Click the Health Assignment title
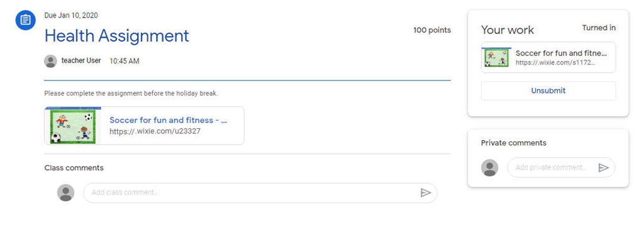 (x=116, y=36)
